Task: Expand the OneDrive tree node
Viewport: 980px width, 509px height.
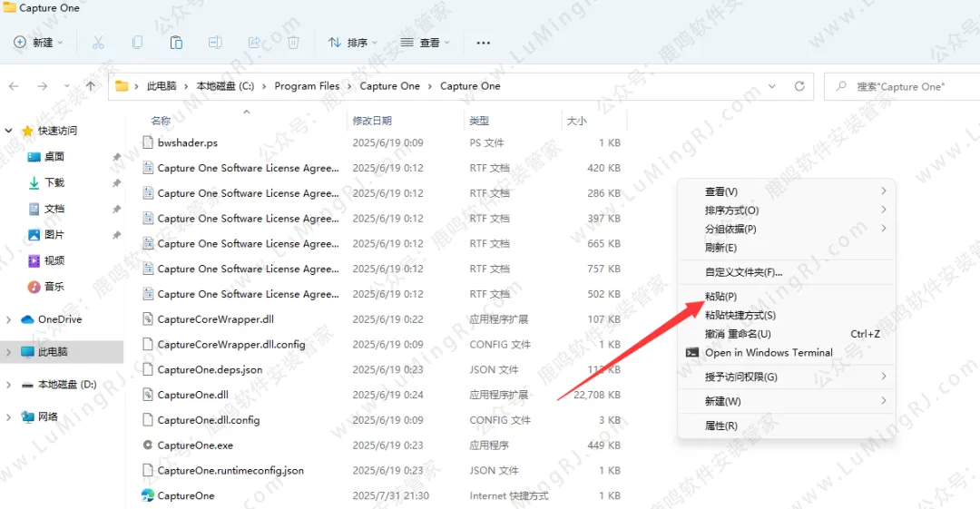Action: (9, 319)
